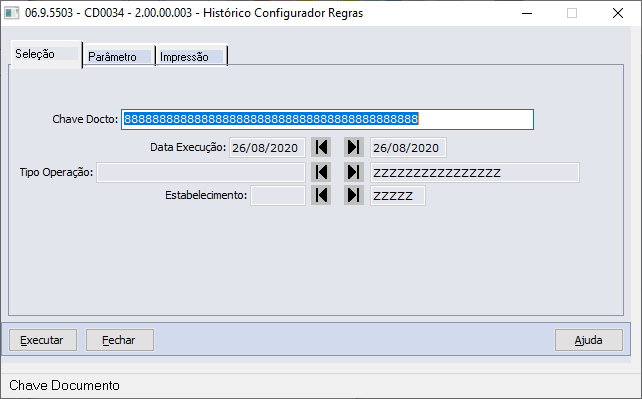642x399 pixels.
Task: Set Tipo Operação start to first value
Action: pos(321,172)
